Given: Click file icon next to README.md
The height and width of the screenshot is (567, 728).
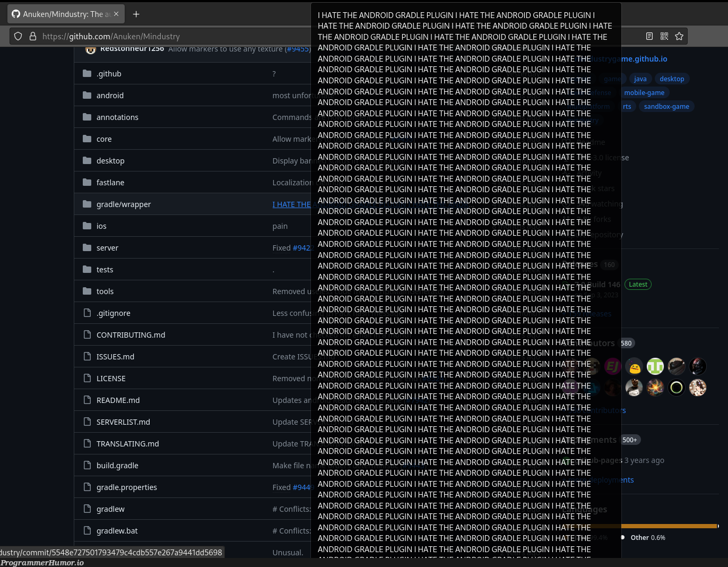Looking at the screenshot, I should pos(87,400).
